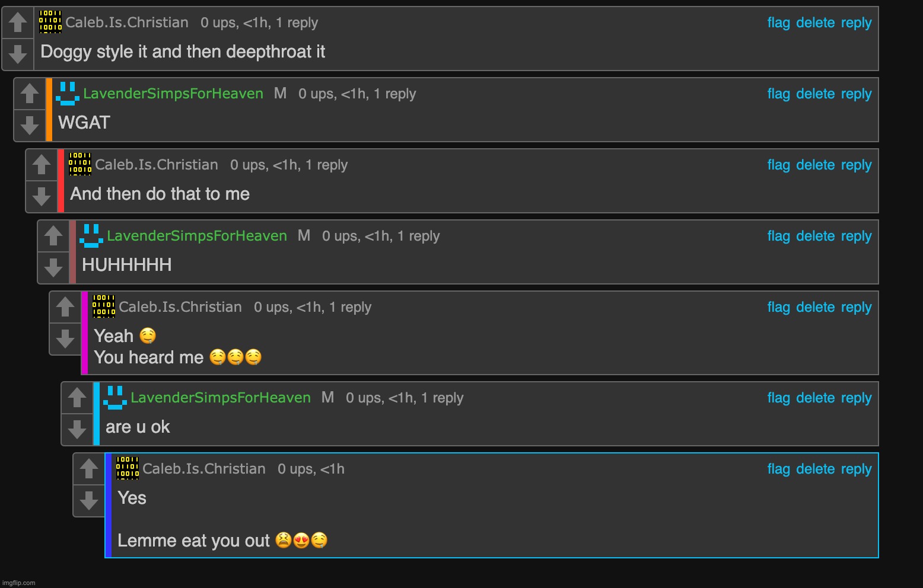Click Caleb.Is.Christian avatar on top comment
The width and height of the screenshot is (923, 588).
click(x=50, y=22)
